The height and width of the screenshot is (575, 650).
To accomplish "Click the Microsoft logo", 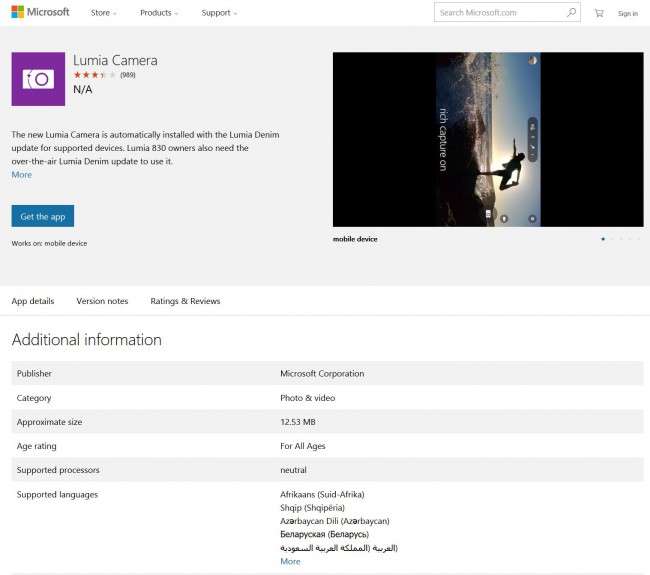I will pyautogui.click(x=40, y=12).
